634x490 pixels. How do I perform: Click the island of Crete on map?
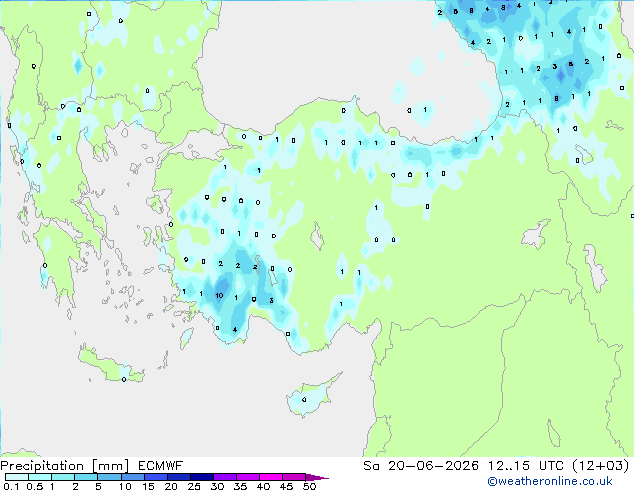coord(110,366)
